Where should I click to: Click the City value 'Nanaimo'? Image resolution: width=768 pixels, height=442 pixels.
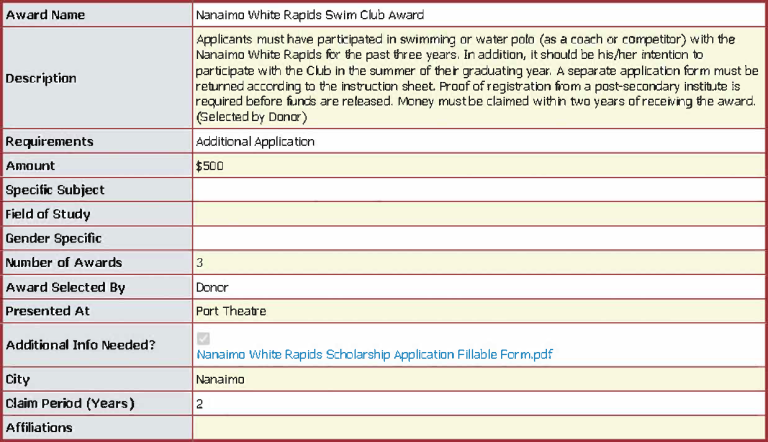click(220, 380)
